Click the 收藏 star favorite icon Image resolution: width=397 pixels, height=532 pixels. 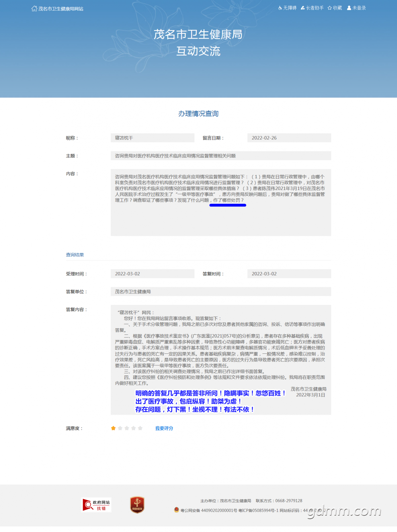click(330, 8)
